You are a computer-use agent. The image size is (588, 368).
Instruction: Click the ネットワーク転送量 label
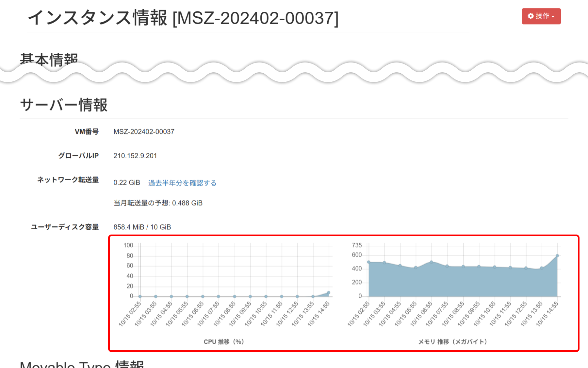68,180
